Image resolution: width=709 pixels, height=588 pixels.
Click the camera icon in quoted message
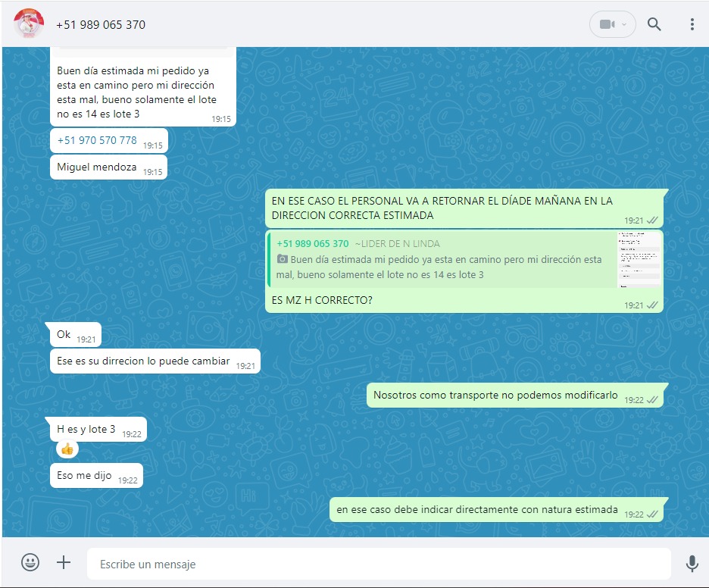(283, 259)
